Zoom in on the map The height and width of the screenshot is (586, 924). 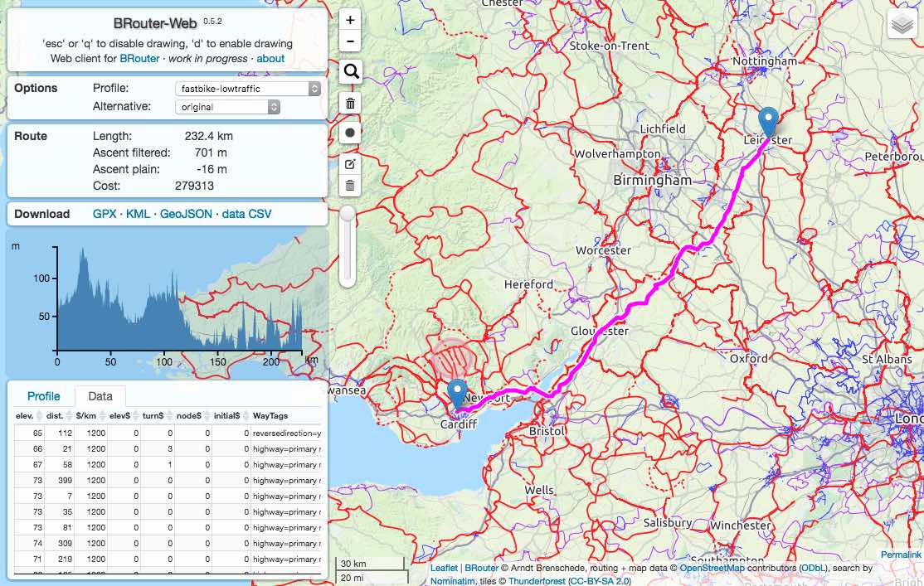351,20
